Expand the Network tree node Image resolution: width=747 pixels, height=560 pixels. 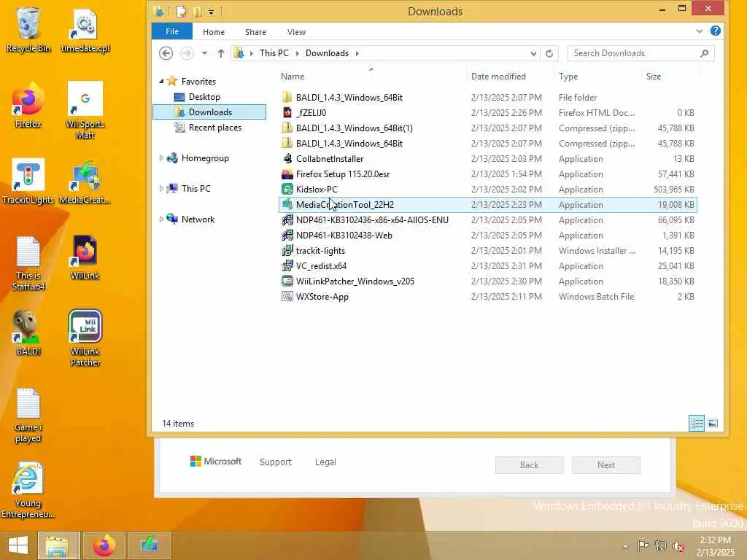[161, 219]
